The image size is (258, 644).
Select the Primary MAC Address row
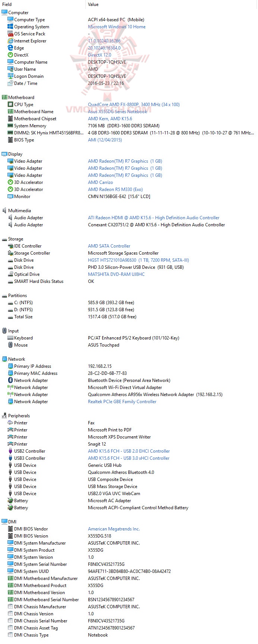(x=129, y=373)
